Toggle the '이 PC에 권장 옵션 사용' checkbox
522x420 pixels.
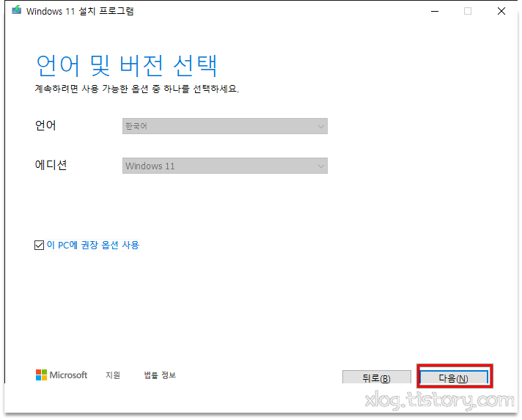(39, 246)
